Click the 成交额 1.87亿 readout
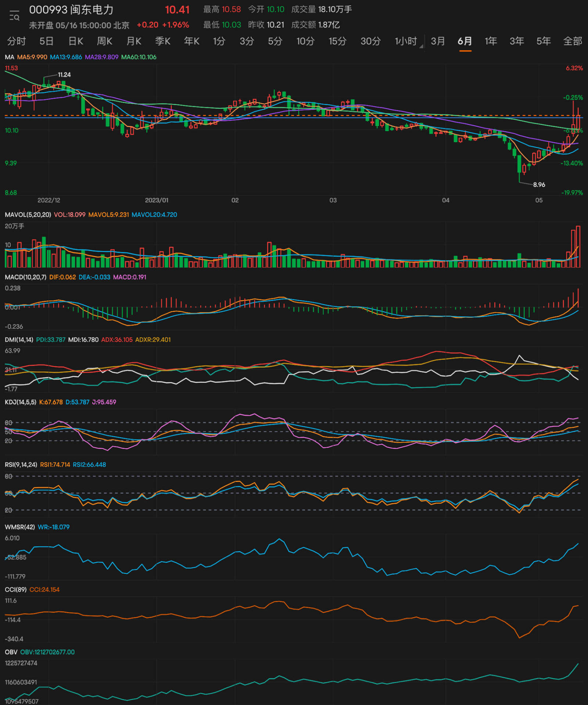Viewport: 588px width, 705px height. click(315, 25)
